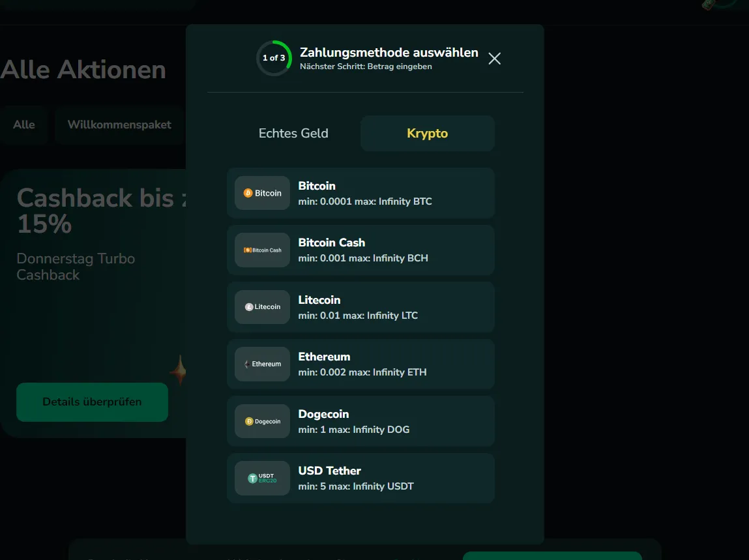Click the Ethereum diamond icon
The image size is (749, 560).
tap(261, 364)
